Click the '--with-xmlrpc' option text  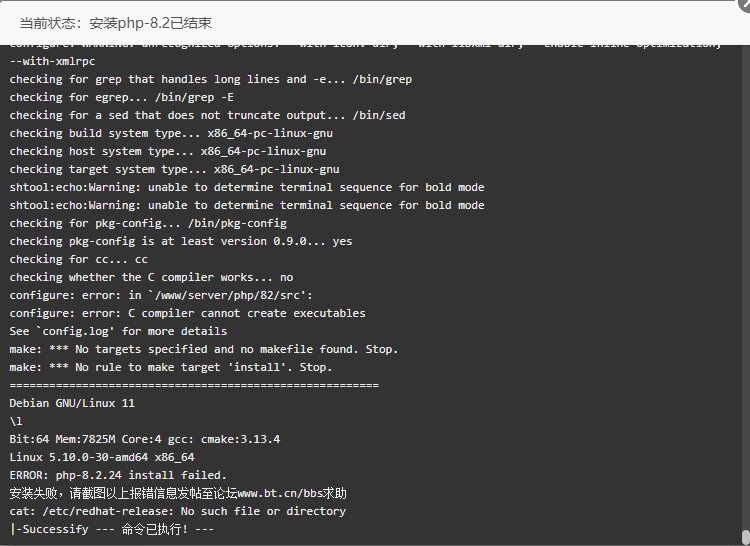52,61
